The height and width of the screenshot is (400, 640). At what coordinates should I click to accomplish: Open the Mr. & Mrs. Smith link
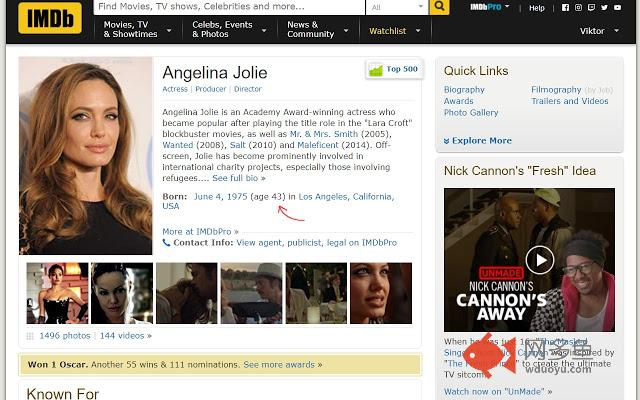coord(324,134)
